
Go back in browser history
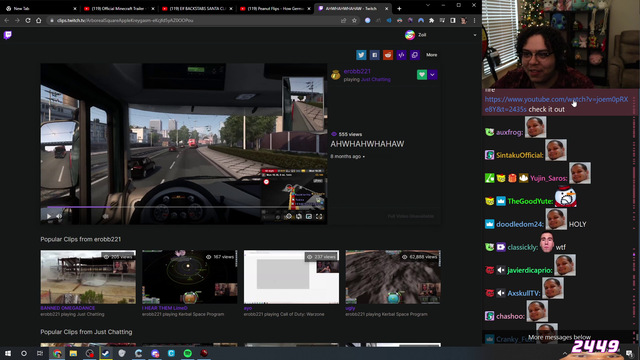click(x=7, y=20)
